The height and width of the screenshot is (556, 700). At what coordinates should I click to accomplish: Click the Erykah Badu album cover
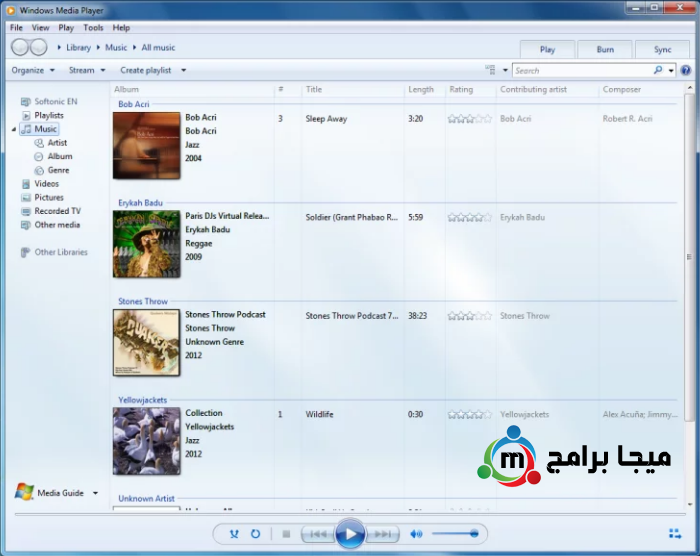[146, 244]
